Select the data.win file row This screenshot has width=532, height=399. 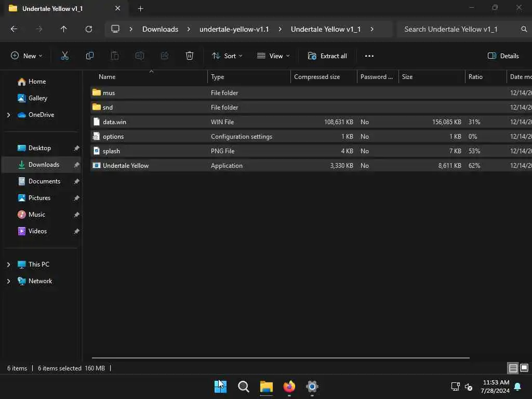click(x=311, y=122)
